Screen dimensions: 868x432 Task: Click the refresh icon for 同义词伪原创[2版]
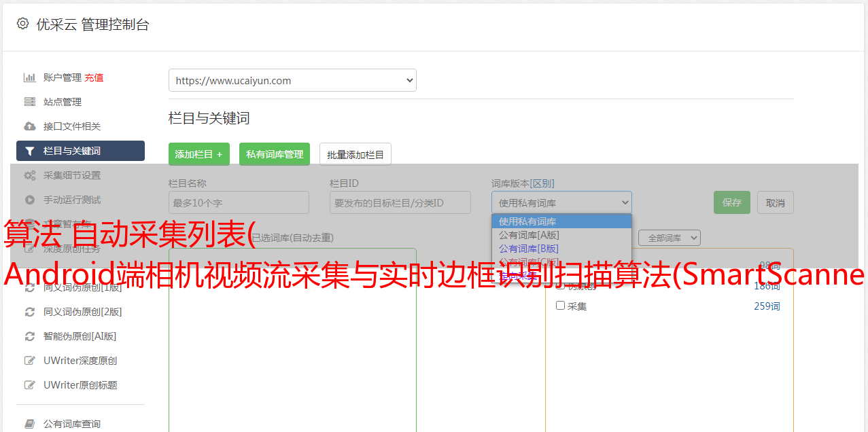[29, 312]
